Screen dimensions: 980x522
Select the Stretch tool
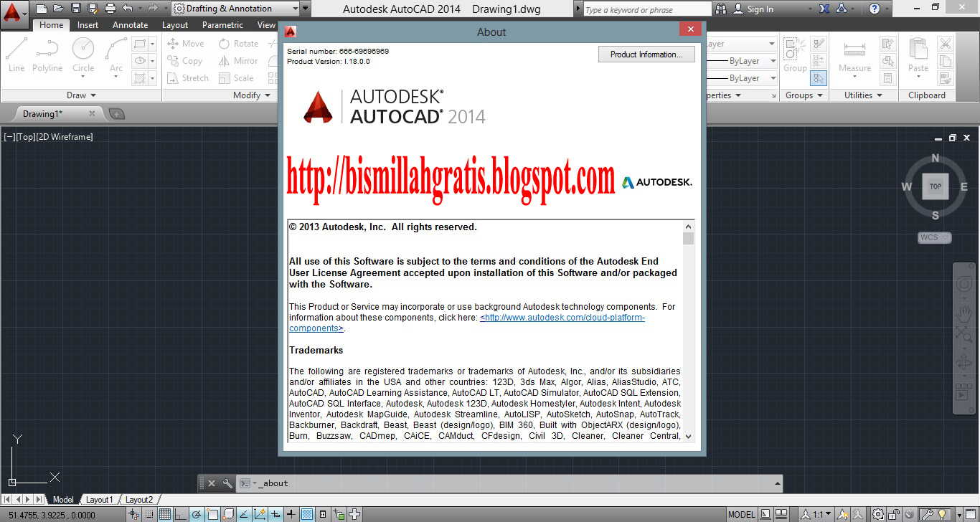[x=188, y=78]
